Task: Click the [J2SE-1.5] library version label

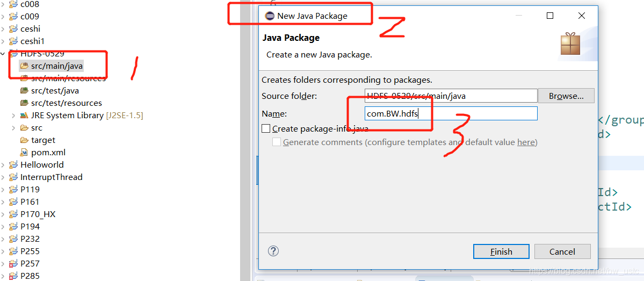Action: [125, 116]
